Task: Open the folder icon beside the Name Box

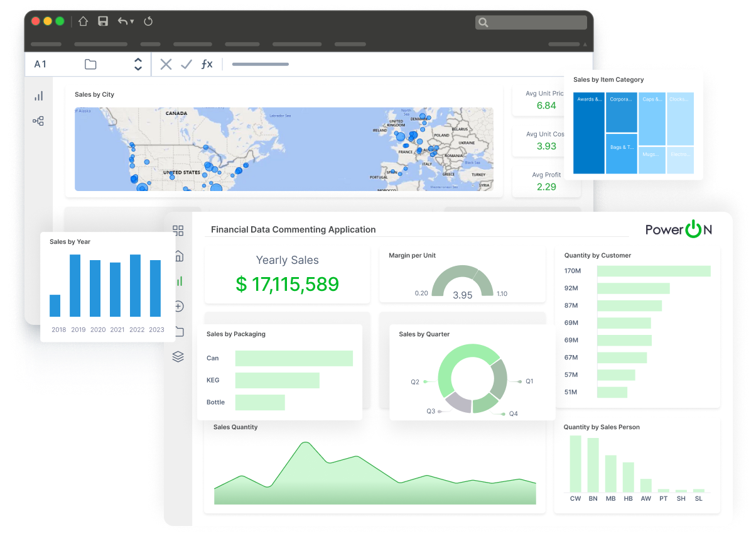Action: [90, 63]
